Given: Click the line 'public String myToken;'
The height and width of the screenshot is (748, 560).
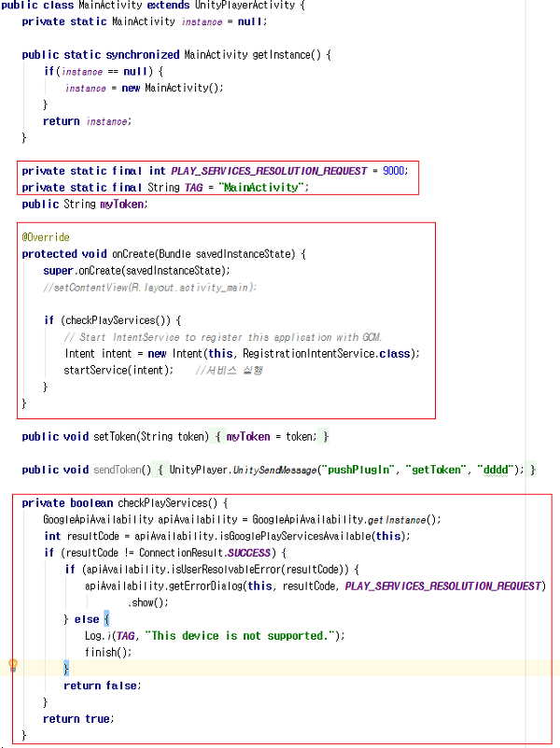Looking at the screenshot, I should click(85, 205).
